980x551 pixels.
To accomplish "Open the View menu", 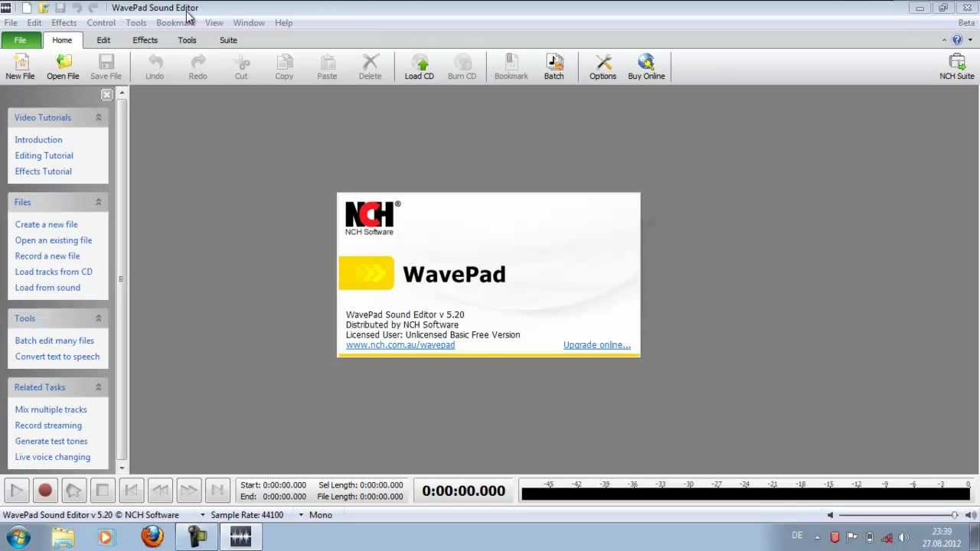I will click(x=214, y=23).
